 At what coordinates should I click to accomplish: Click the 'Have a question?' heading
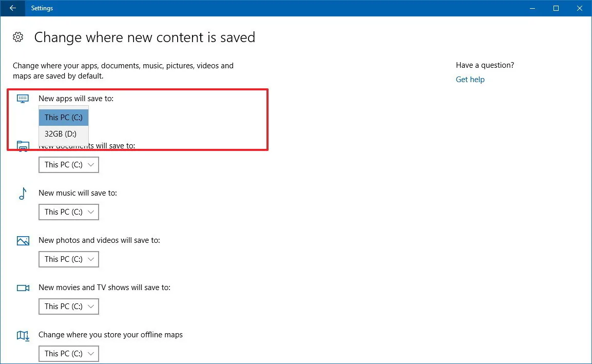(485, 65)
